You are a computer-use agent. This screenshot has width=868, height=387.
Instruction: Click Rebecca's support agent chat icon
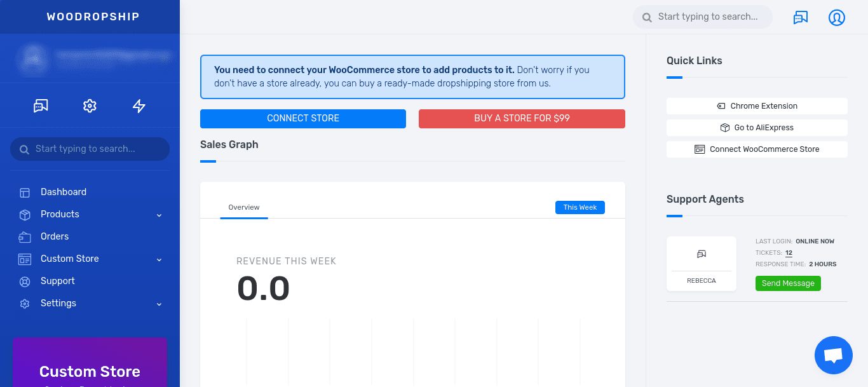click(x=702, y=254)
